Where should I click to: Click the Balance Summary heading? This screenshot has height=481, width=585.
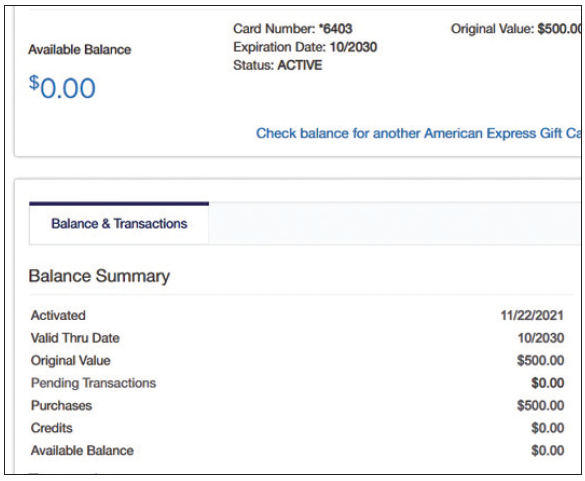click(99, 276)
